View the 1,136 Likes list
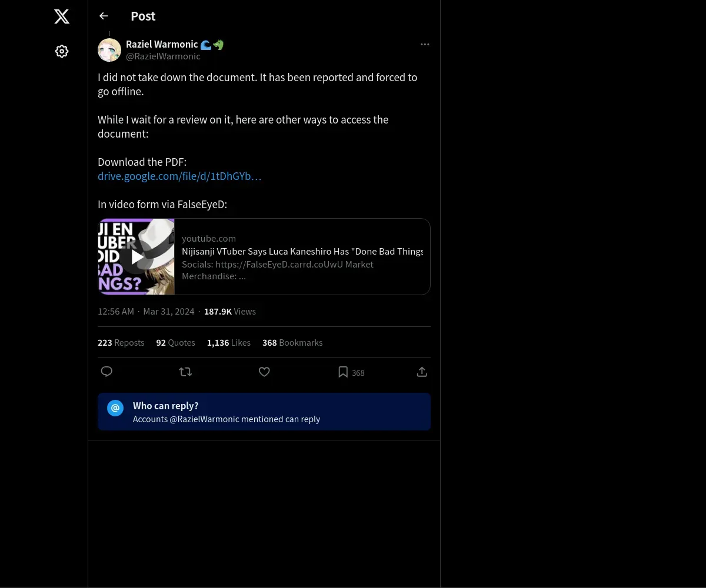Image resolution: width=706 pixels, height=588 pixels. point(229,343)
